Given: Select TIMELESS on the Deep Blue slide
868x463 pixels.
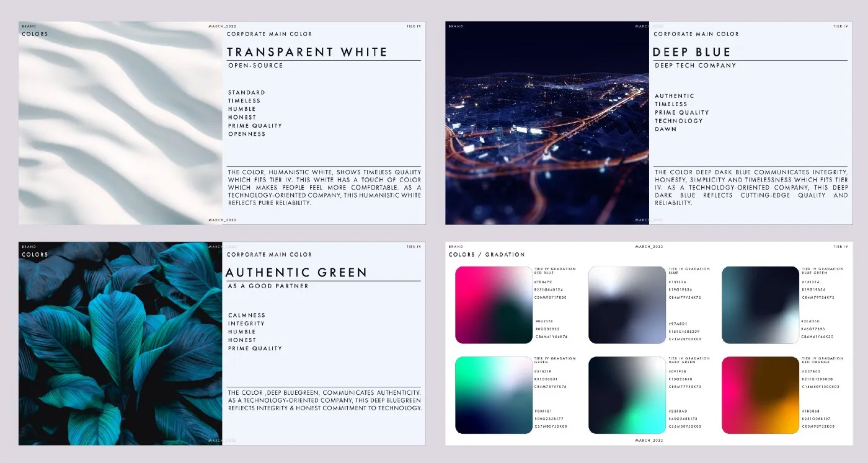Looking at the screenshot, I should pyautogui.click(x=671, y=104).
